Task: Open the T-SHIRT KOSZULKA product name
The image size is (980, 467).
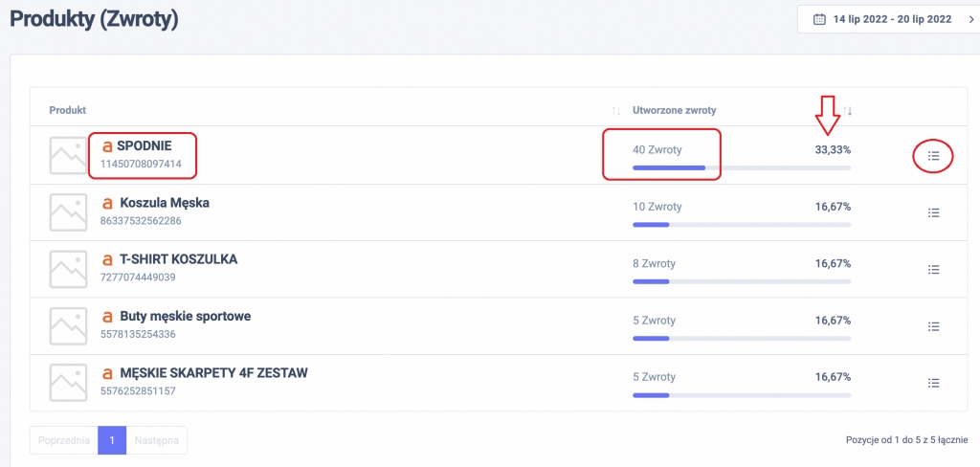Action: tap(178, 259)
